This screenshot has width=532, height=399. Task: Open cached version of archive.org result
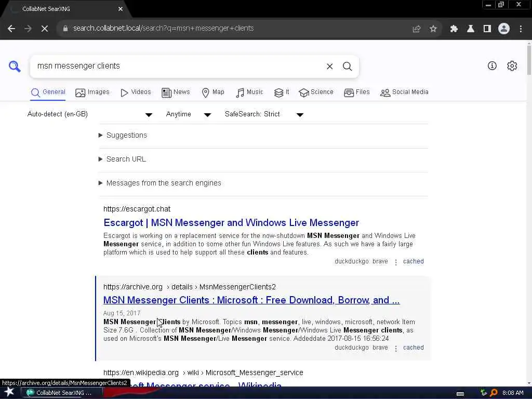[413, 348]
